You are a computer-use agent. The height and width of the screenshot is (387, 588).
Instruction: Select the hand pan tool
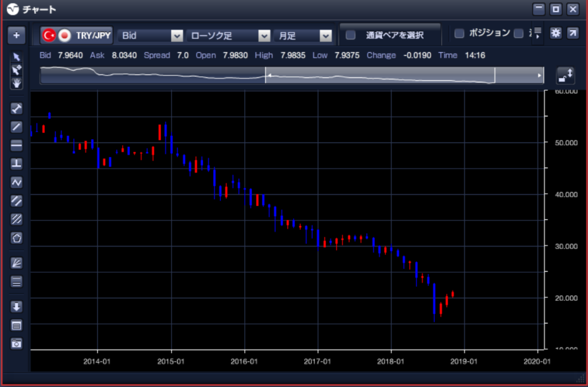click(17, 83)
